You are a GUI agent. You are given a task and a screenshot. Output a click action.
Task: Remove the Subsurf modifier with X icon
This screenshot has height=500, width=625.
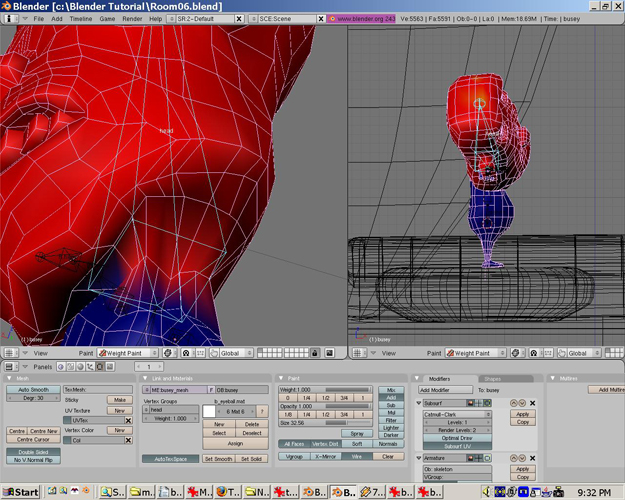532,403
